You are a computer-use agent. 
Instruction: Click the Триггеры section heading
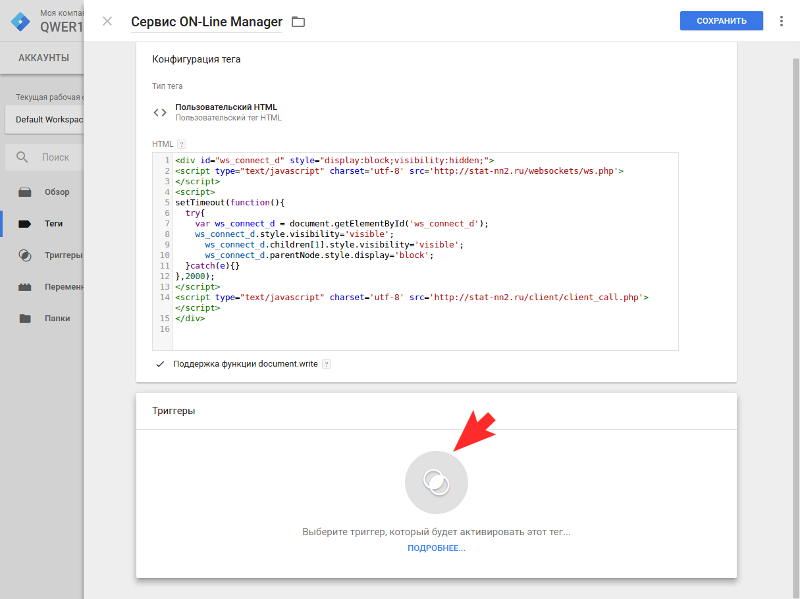click(x=173, y=411)
